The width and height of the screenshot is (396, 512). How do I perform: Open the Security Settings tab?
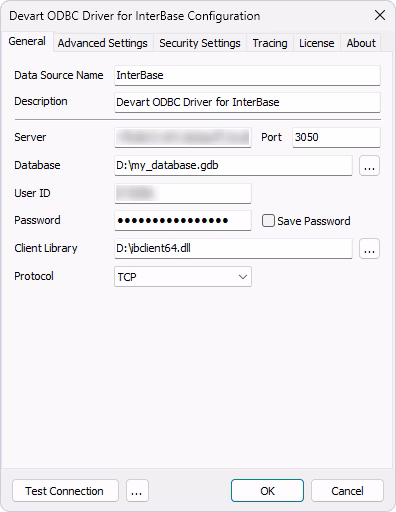(x=200, y=43)
